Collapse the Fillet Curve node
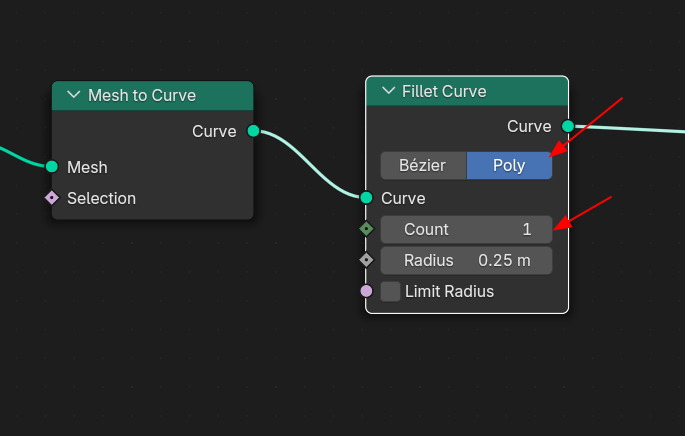 click(x=388, y=91)
